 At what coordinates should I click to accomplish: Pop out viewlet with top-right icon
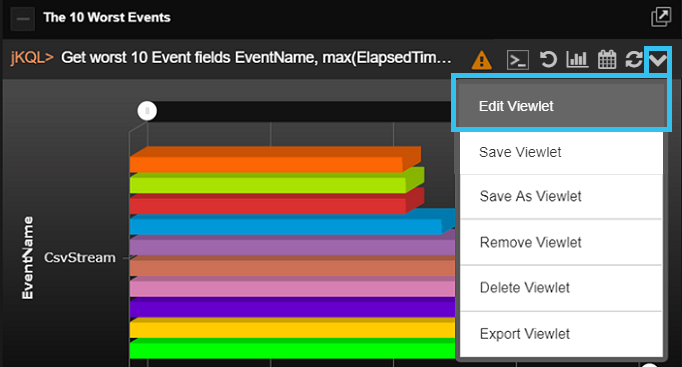click(661, 17)
